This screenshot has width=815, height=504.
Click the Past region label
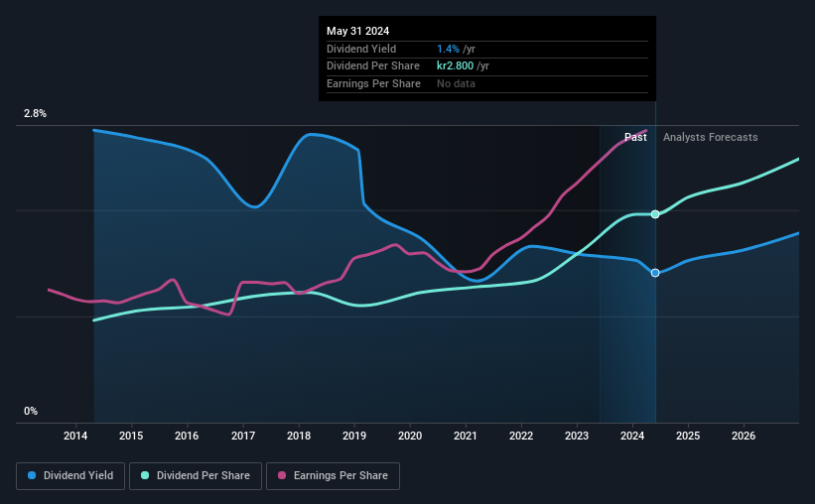pos(635,137)
